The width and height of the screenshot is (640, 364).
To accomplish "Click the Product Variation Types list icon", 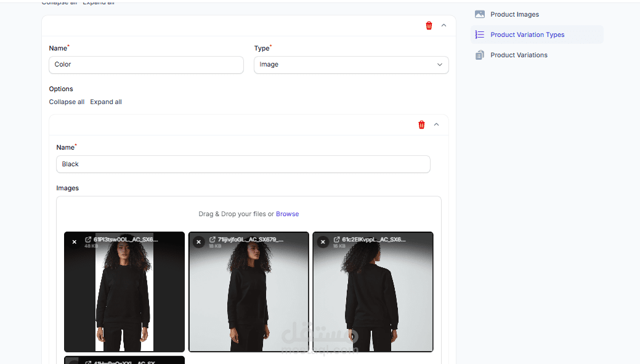I will point(480,34).
